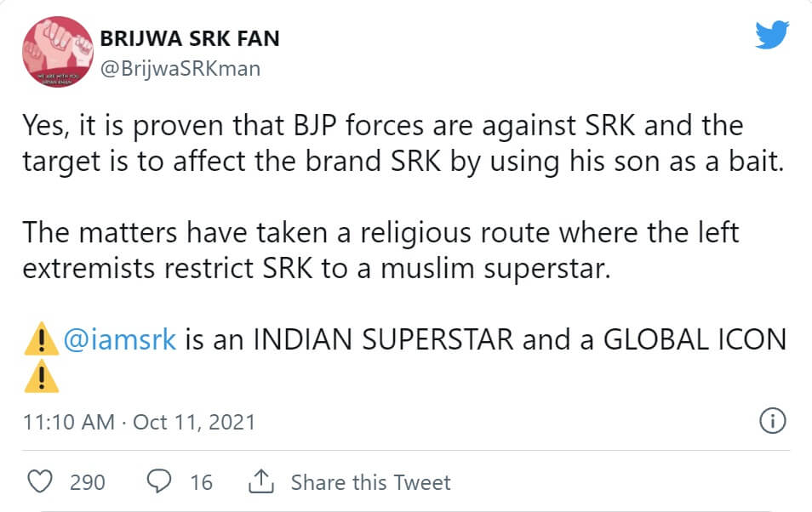812x512 pixels.
Task: Open the tweet info circle icon
Action: (x=771, y=421)
